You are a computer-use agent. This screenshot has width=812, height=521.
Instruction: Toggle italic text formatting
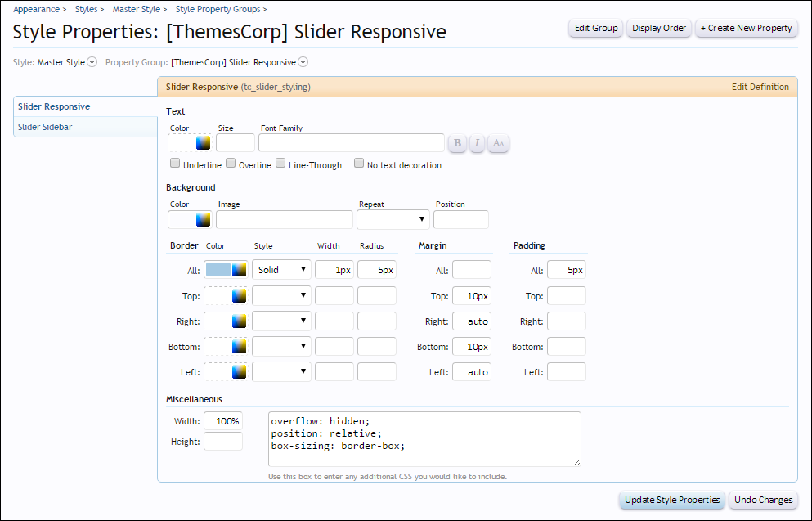coord(477,143)
